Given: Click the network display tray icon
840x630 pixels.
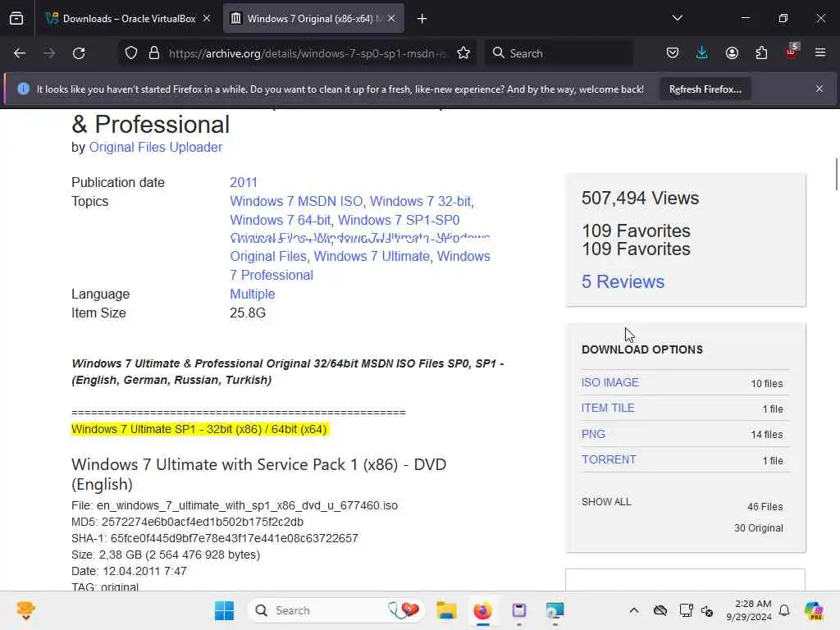Looking at the screenshot, I should (686, 610).
